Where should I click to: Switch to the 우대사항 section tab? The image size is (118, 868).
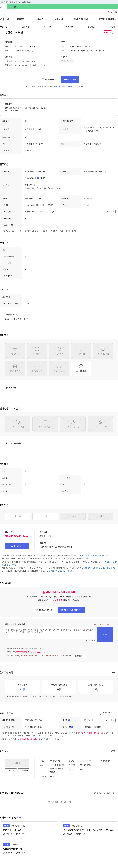click(x=47, y=27)
